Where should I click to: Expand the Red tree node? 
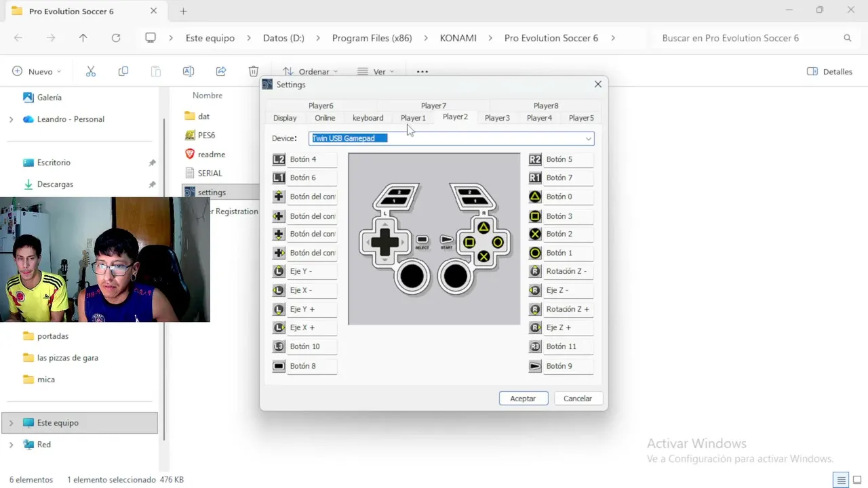click(11, 445)
